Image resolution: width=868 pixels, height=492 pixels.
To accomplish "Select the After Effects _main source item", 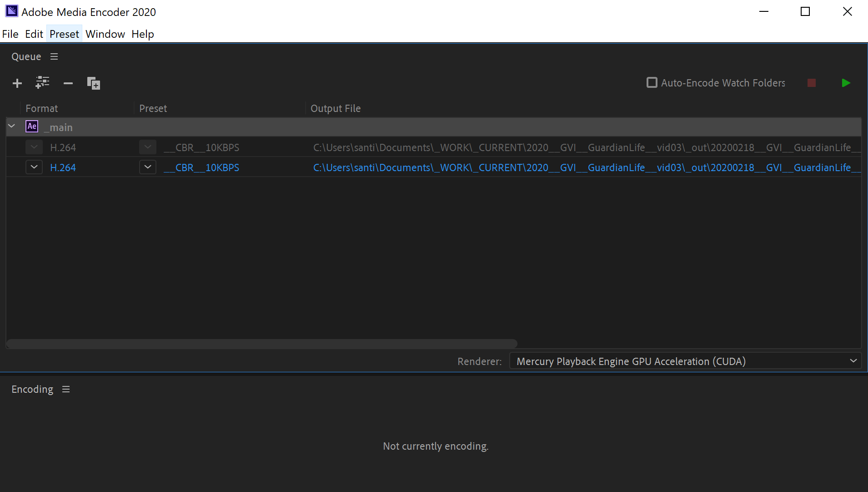I will (x=61, y=127).
